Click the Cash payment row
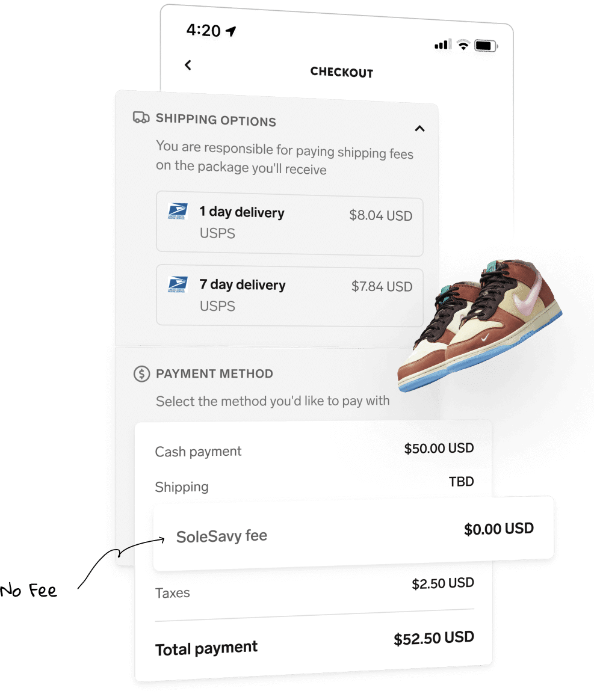 click(x=314, y=450)
